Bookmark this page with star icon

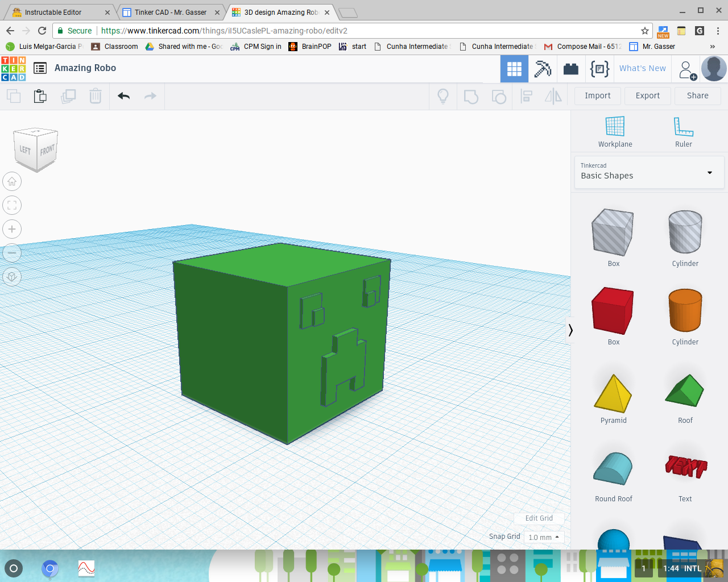click(x=644, y=31)
